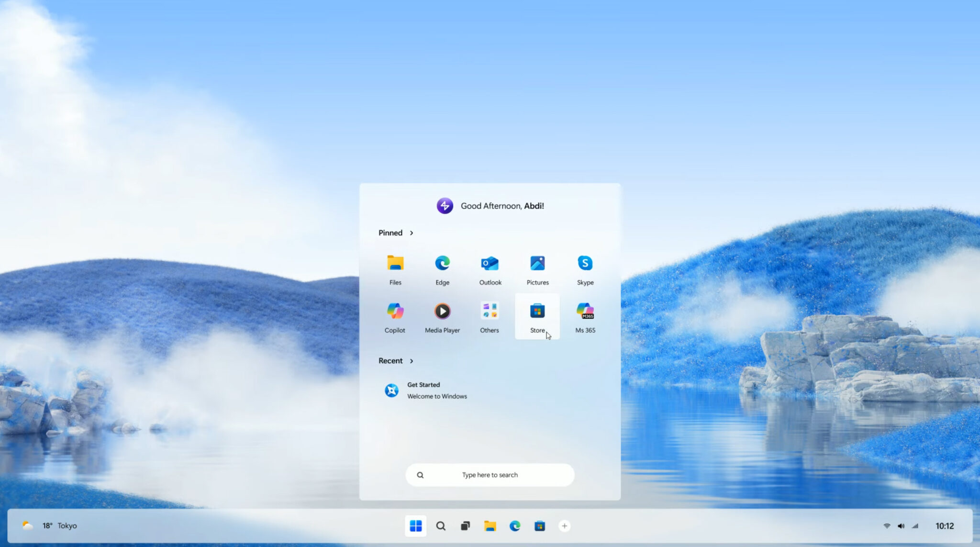Viewport: 980px width, 547px height.
Task: Collapse the Pinned apps list via its chevron
Action: (x=412, y=233)
